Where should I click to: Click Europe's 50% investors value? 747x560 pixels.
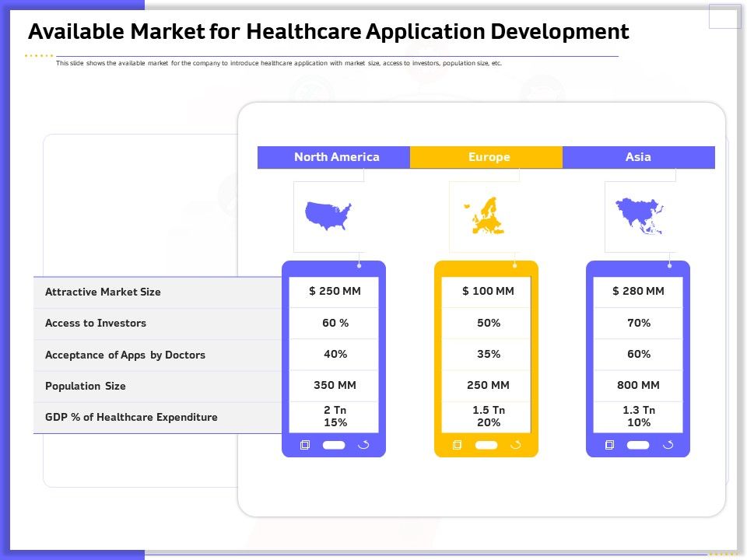489,323
